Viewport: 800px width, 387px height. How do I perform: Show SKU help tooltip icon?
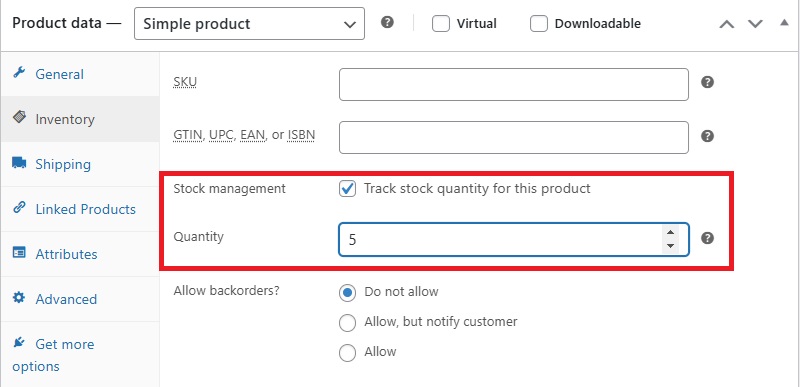(707, 82)
